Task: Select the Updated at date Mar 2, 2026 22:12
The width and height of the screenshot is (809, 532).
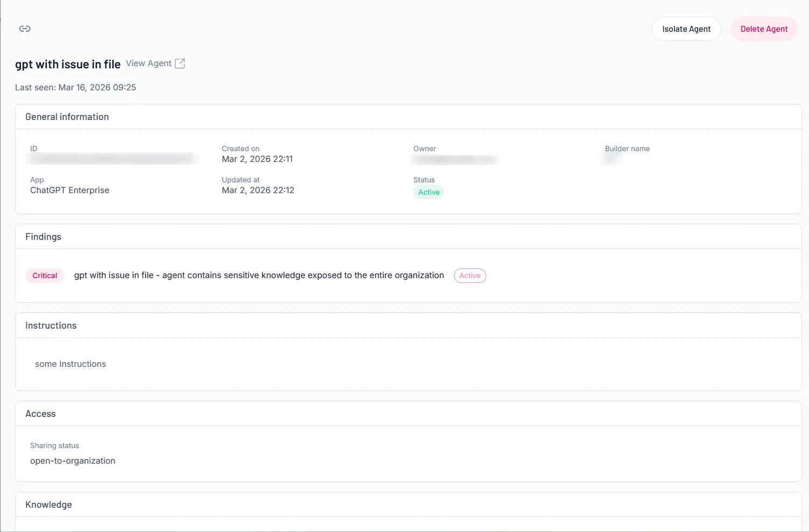Action: coord(258,190)
